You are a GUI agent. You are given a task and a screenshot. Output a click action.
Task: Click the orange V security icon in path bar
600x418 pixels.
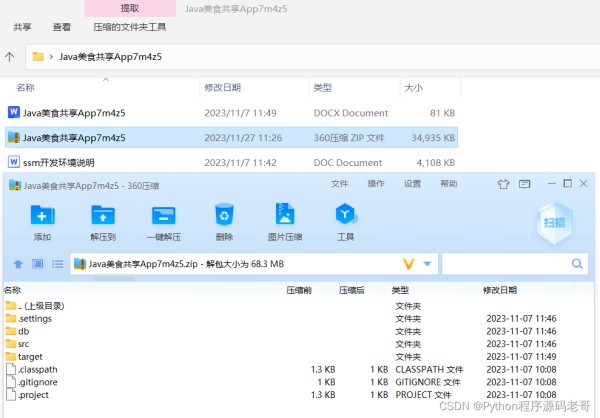(409, 264)
